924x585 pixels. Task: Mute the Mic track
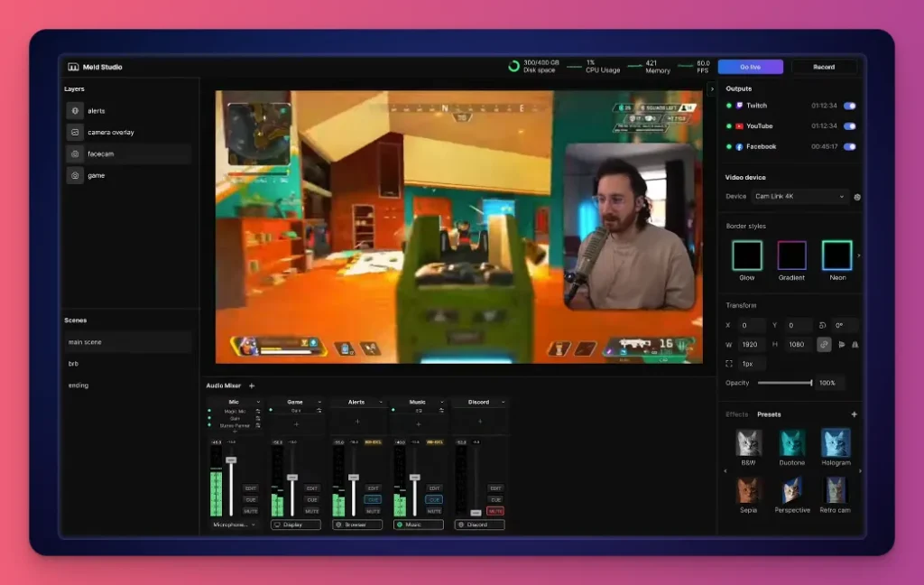click(x=251, y=511)
